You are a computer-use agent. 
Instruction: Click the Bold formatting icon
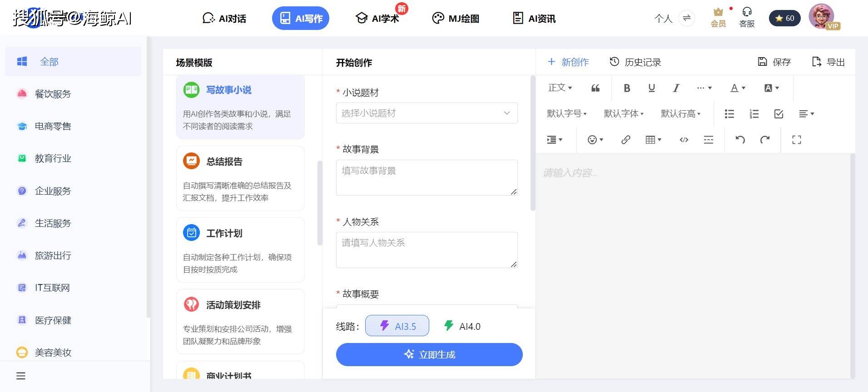point(627,88)
